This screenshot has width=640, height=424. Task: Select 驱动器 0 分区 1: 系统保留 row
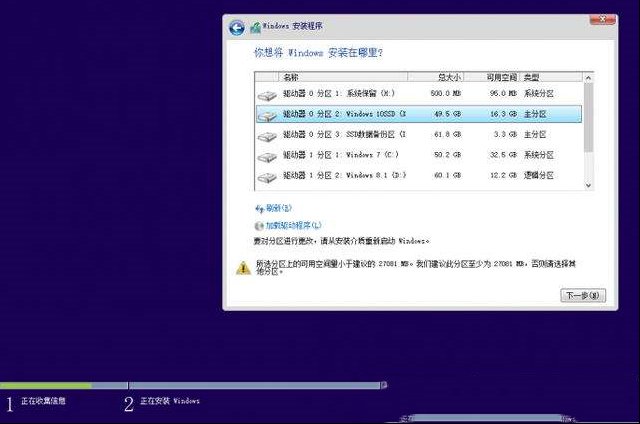click(x=419, y=93)
